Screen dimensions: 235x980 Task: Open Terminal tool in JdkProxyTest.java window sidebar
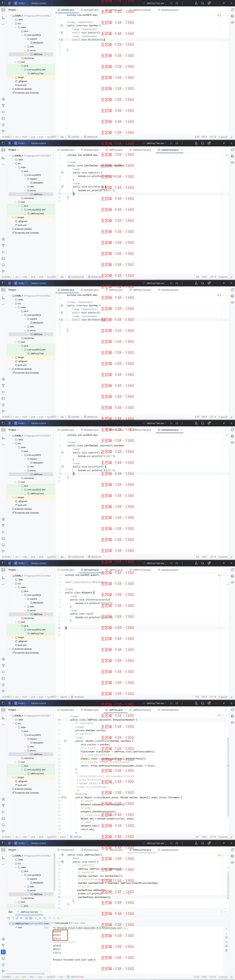[3, 958]
